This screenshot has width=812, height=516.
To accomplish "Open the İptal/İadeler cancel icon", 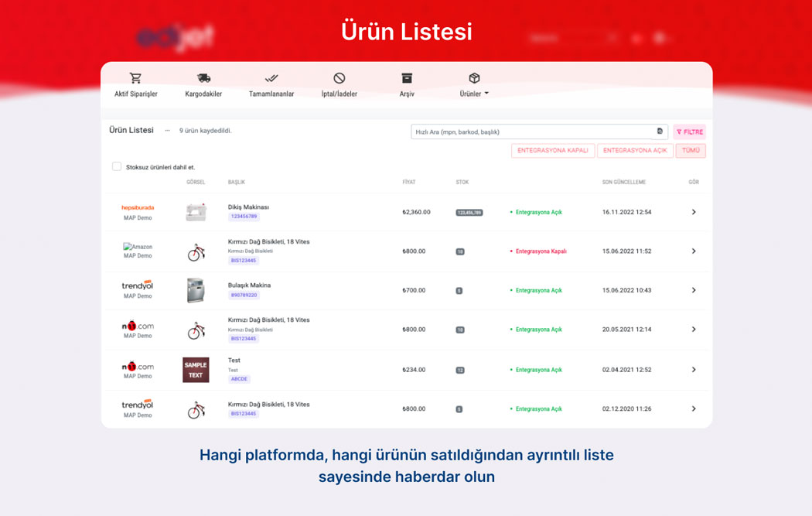I will pyautogui.click(x=339, y=78).
